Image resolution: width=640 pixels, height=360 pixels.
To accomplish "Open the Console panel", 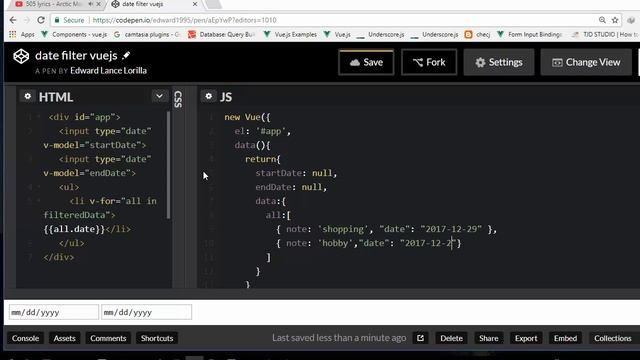I will 25,338.
